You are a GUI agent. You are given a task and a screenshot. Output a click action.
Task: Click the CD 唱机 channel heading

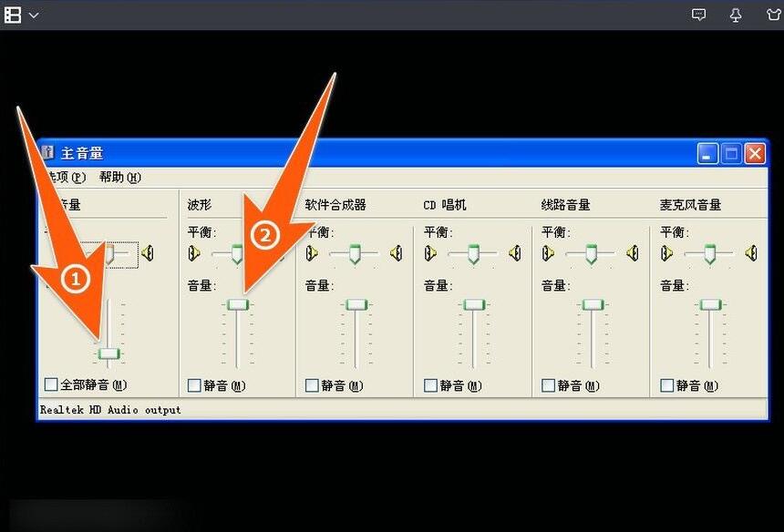[445, 205]
